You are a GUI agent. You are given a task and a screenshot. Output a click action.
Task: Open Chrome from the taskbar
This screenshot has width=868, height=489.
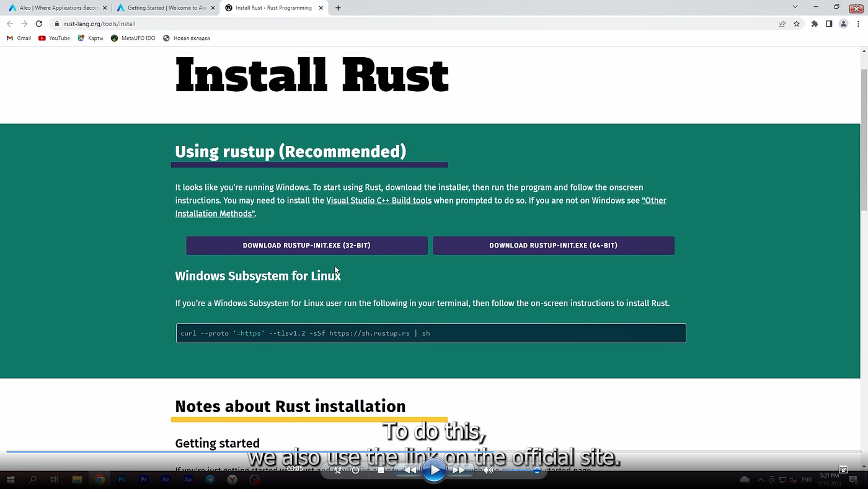pos(99,480)
